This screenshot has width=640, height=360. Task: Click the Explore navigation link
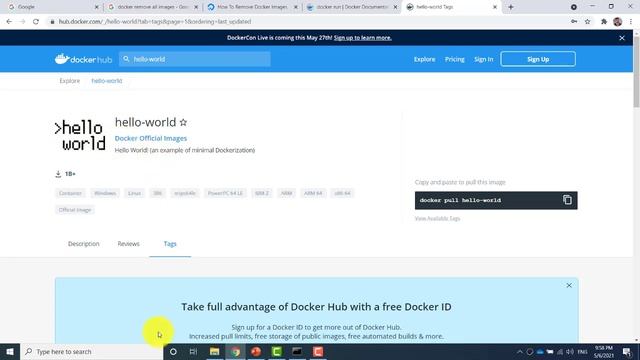tap(424, 59)
